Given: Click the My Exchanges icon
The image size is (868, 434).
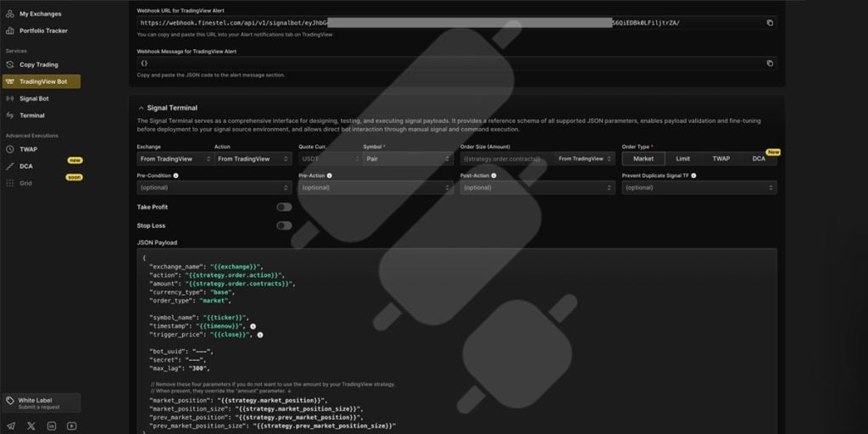Looking at the screenshot, I should 10,14.
